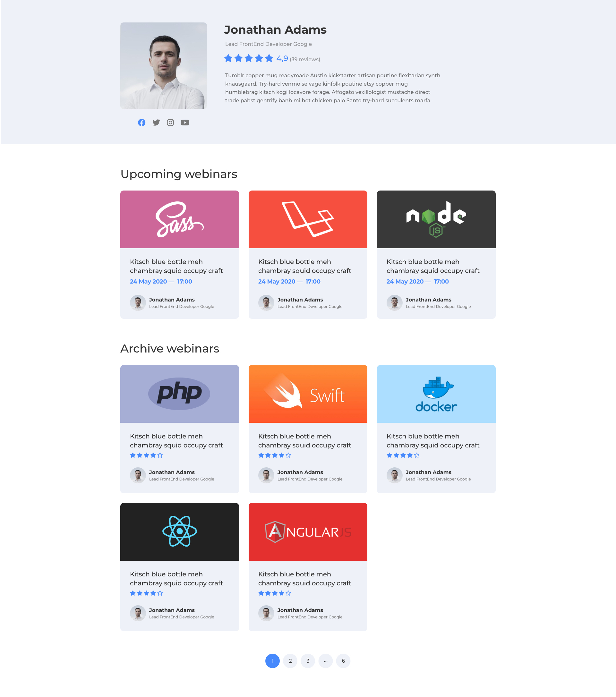Select the Laravel webinar card image
The height and width of the screenshot is (697, 616).
308,219
